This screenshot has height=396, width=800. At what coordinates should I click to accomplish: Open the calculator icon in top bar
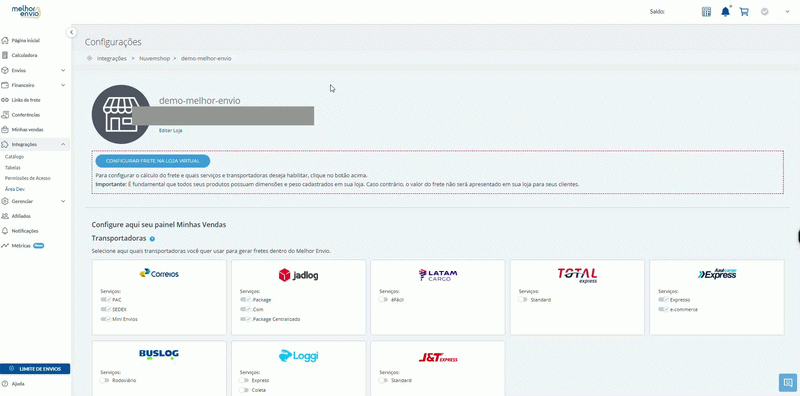[x=706, y=12]
